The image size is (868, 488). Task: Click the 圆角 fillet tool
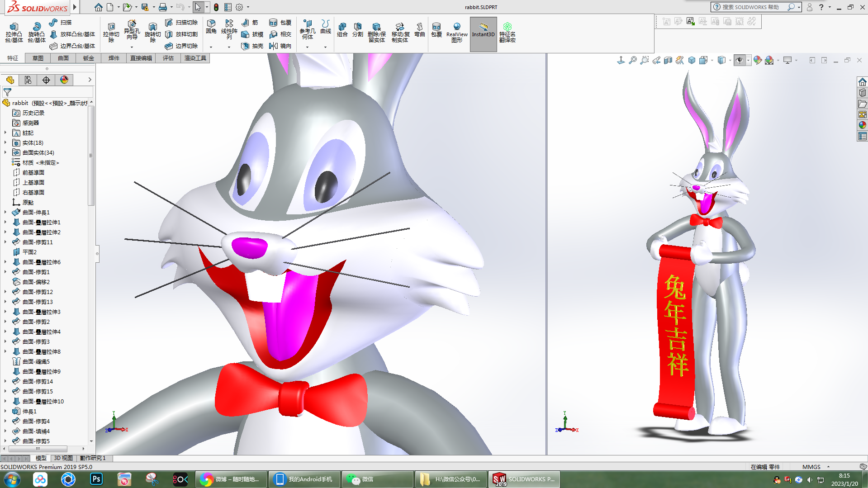[211, 27]
